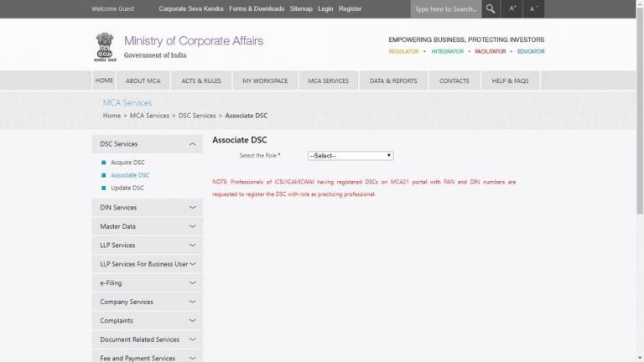Increase font size with A+ icon

tap(512, 9)
